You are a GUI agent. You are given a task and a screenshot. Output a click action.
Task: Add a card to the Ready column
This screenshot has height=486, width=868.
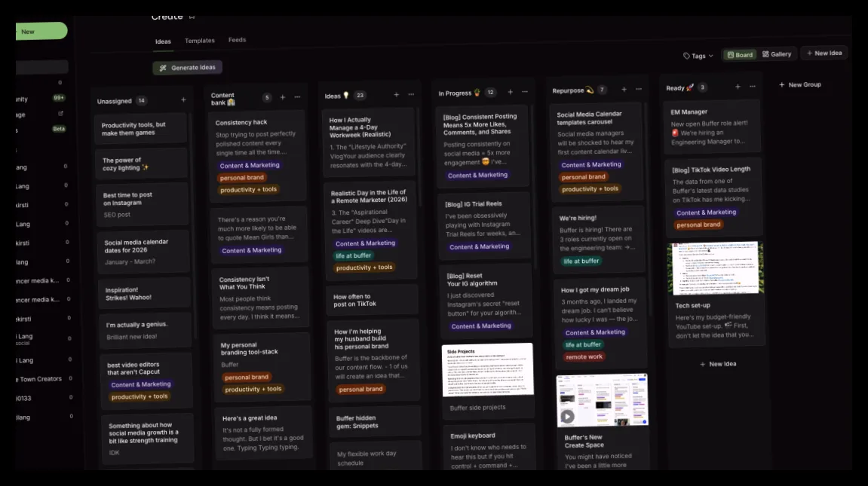click(738, 87)
